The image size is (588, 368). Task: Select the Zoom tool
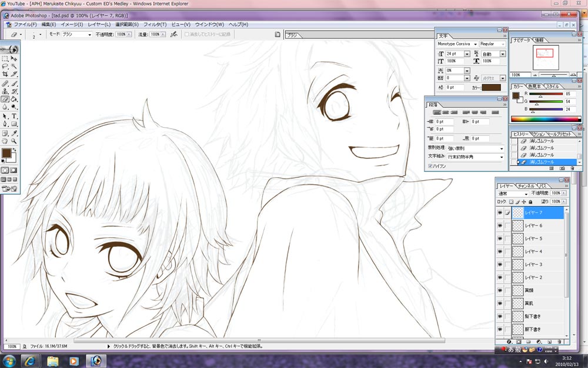[x=14, y=141]
